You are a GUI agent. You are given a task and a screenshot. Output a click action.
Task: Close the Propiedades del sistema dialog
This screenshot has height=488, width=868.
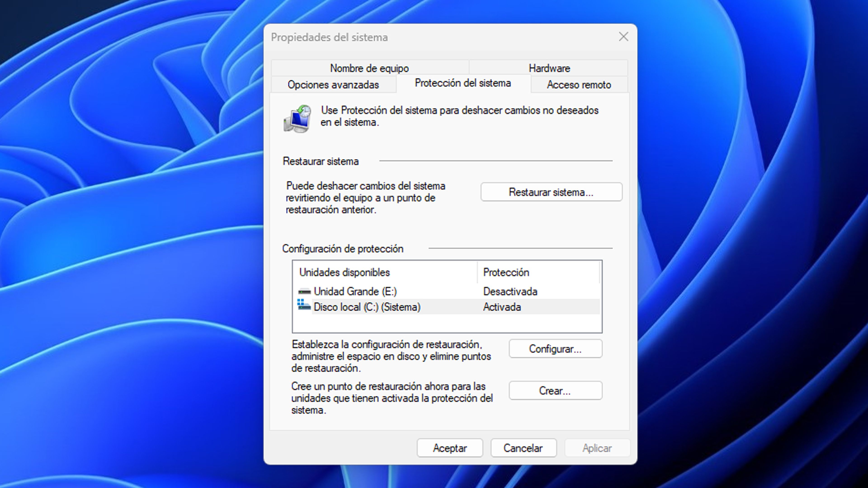(623, 37)
